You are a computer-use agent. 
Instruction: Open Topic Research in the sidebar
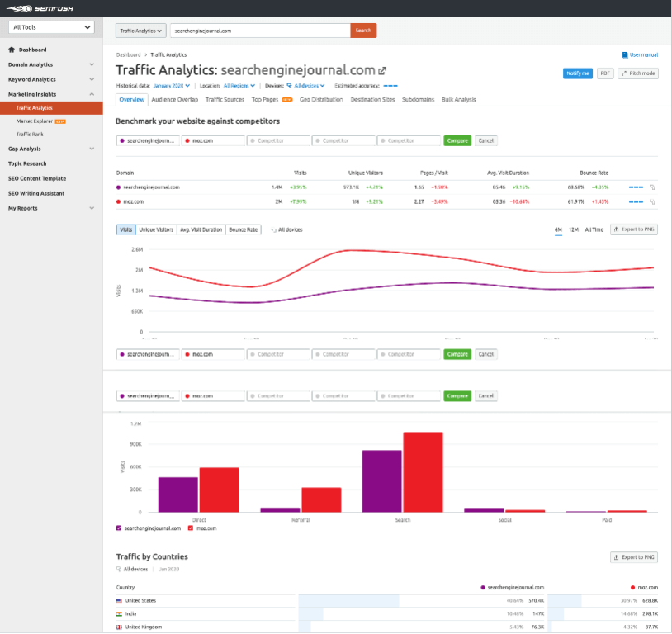tap(27, 163)
